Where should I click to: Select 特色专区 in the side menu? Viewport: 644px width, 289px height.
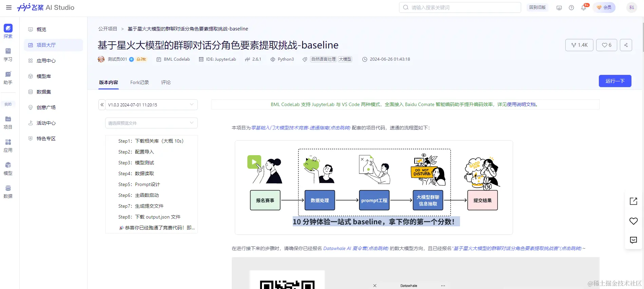(x=53, y=139)
